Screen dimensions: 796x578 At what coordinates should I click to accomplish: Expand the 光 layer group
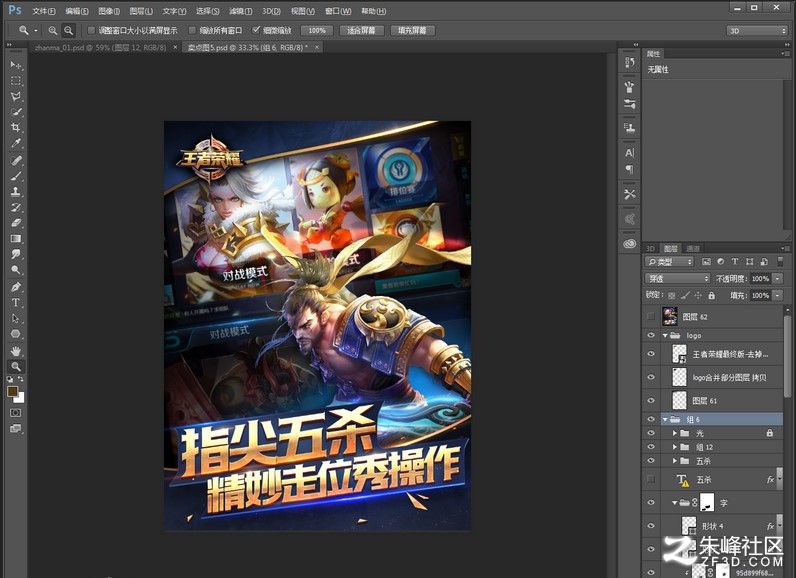point(675,433)
